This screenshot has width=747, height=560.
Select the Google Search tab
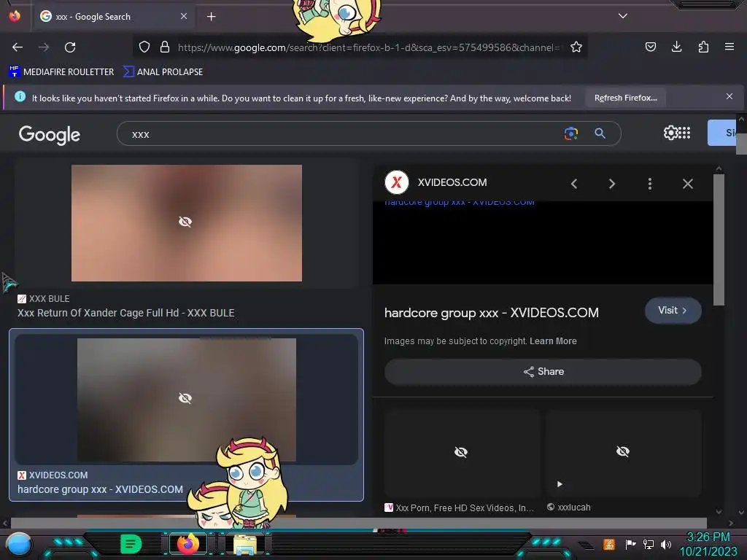click(113, 17)
